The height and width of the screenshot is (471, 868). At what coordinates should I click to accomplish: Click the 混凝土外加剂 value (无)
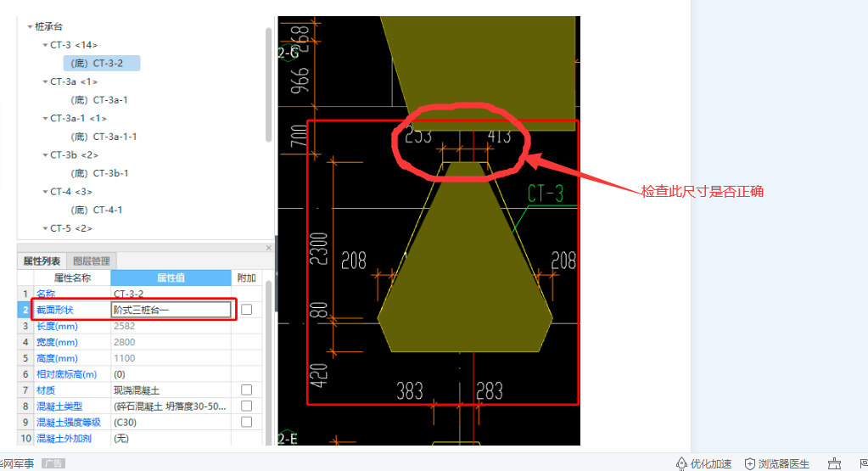[120, 439]
